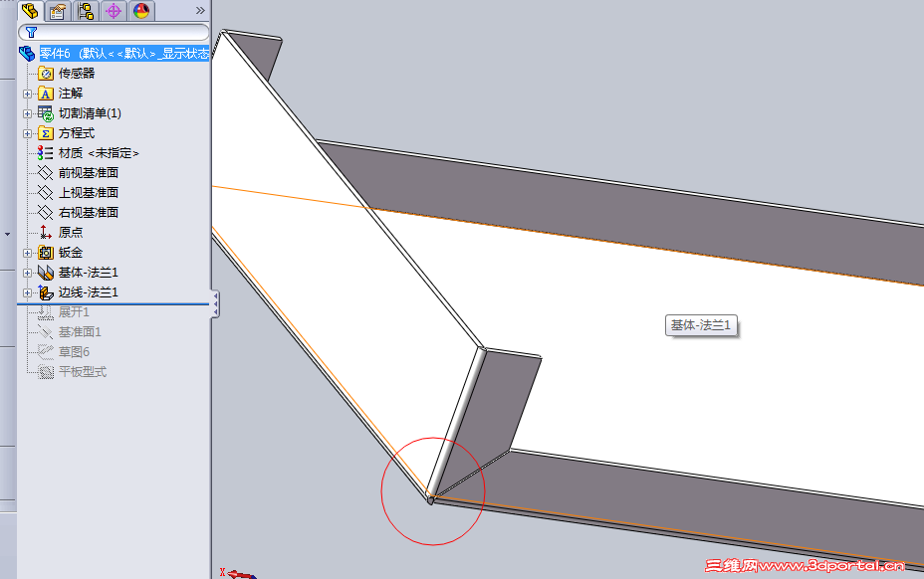This screenshot has width=924, height=579.
Task: Open the DimXpertManager tab
Action: click(x=114, y=11)
